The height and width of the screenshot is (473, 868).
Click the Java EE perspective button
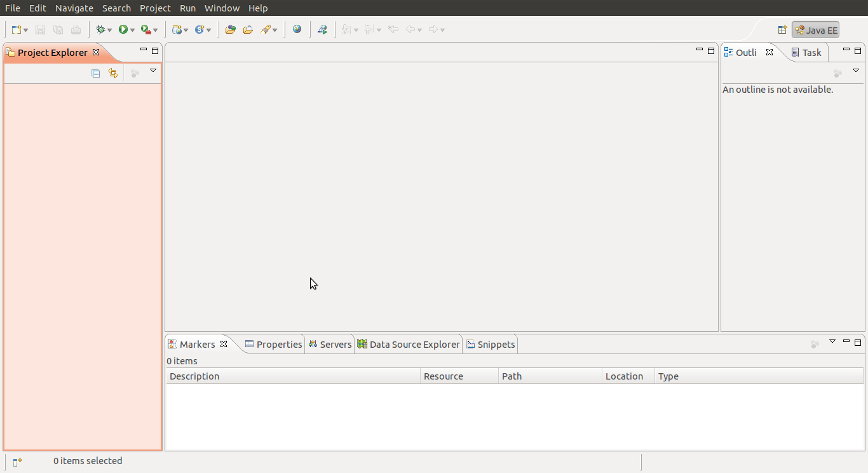pos(815,29)
